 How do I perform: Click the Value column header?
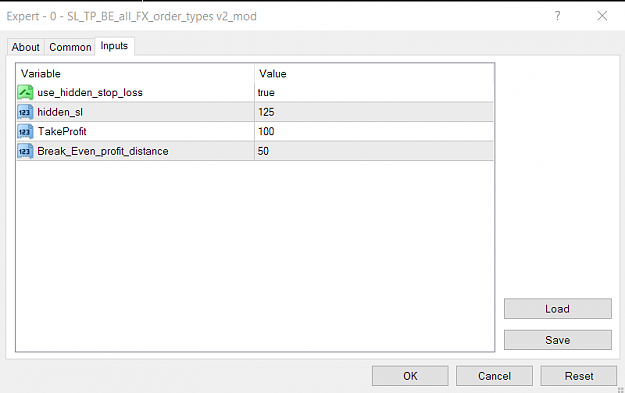pyautogui.click(x=374, y=73)
